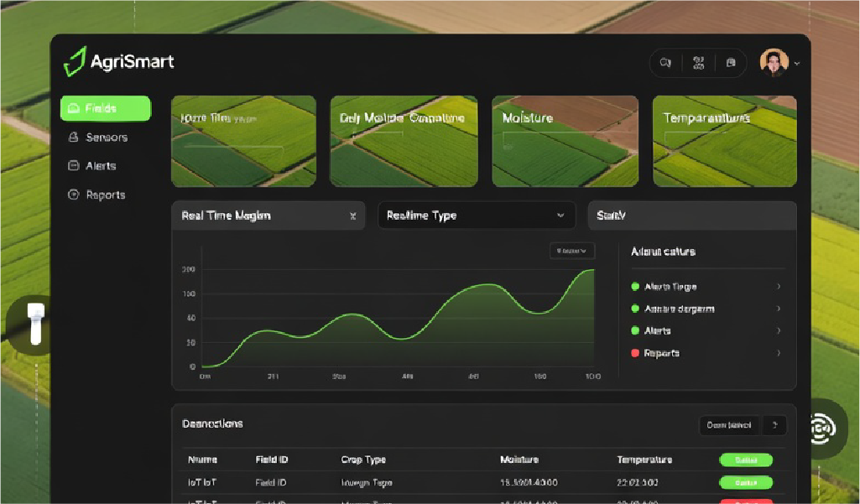Click the green dot beside Alerts

click(635, 330)
